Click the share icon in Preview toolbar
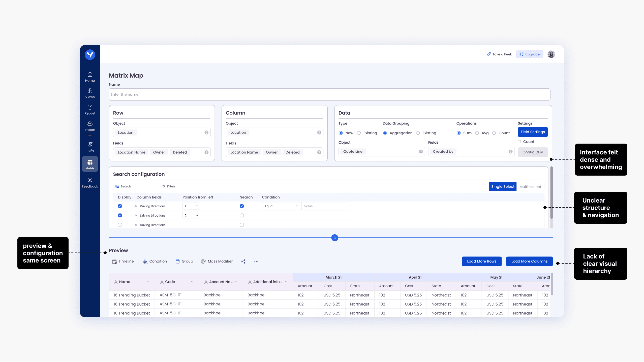 (243, 261)
